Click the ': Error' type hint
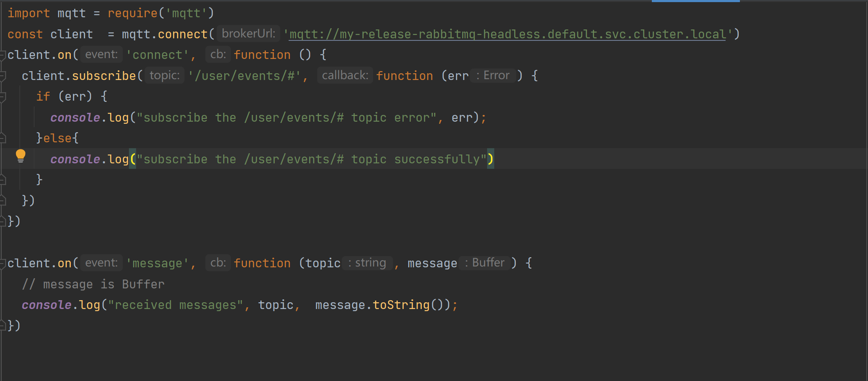 pyautogui.click(x=493, y=75)
